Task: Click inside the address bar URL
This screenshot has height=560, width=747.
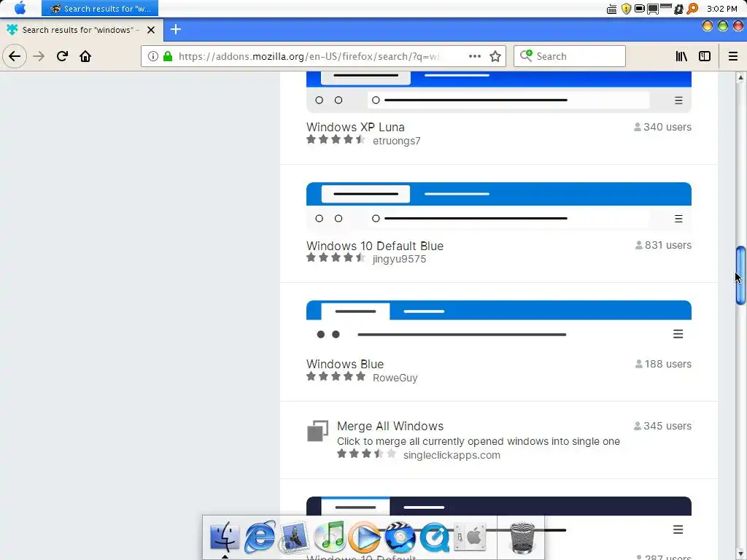Action: tap(309, 56)
